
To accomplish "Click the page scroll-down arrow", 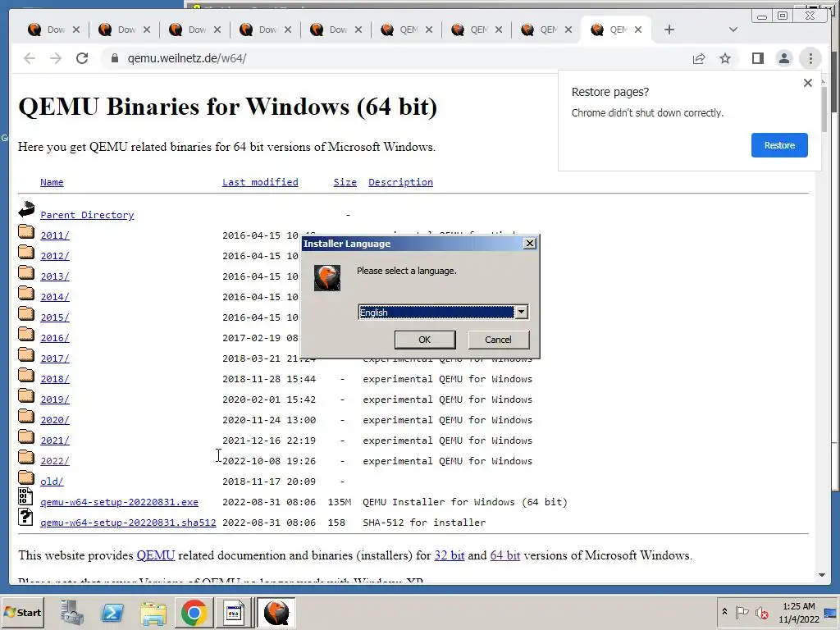I will pyautogui.click(x=822, y=575).
